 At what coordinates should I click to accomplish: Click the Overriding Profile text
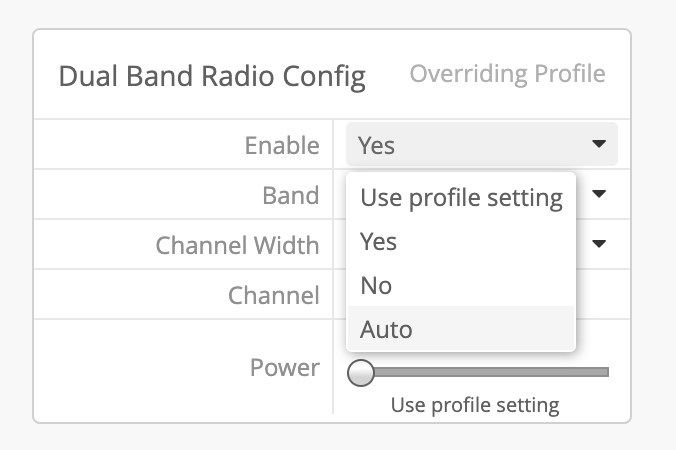tap(507, 74)
